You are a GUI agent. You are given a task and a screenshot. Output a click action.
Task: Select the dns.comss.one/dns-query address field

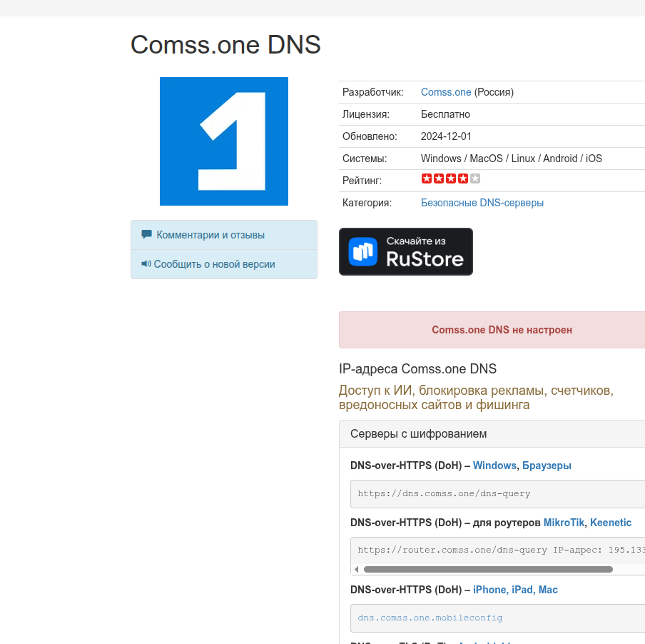click(498, 494)
